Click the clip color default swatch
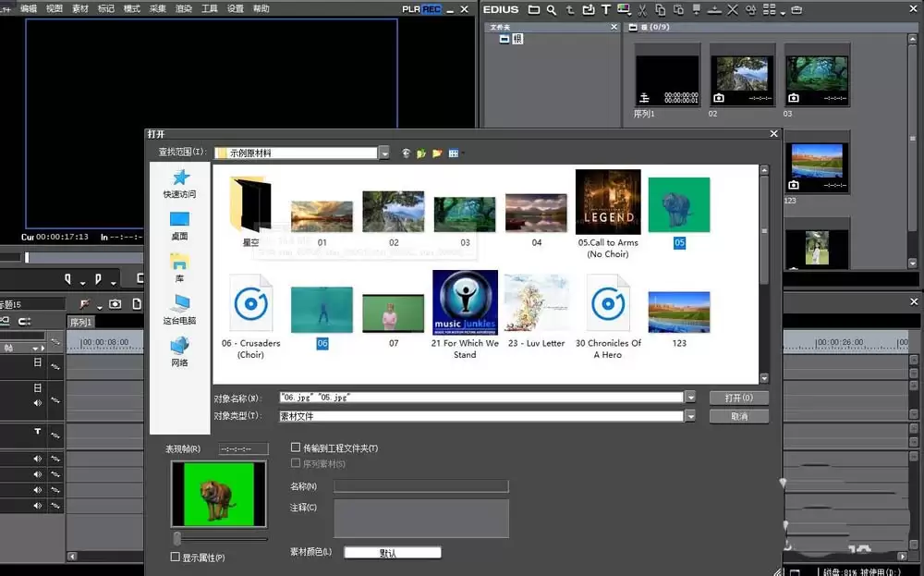The width and height of the screenshot is (924, 576). coord(393,552)
